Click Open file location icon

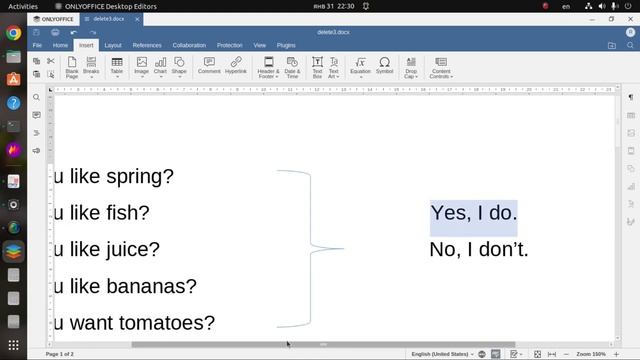[611, 45]
